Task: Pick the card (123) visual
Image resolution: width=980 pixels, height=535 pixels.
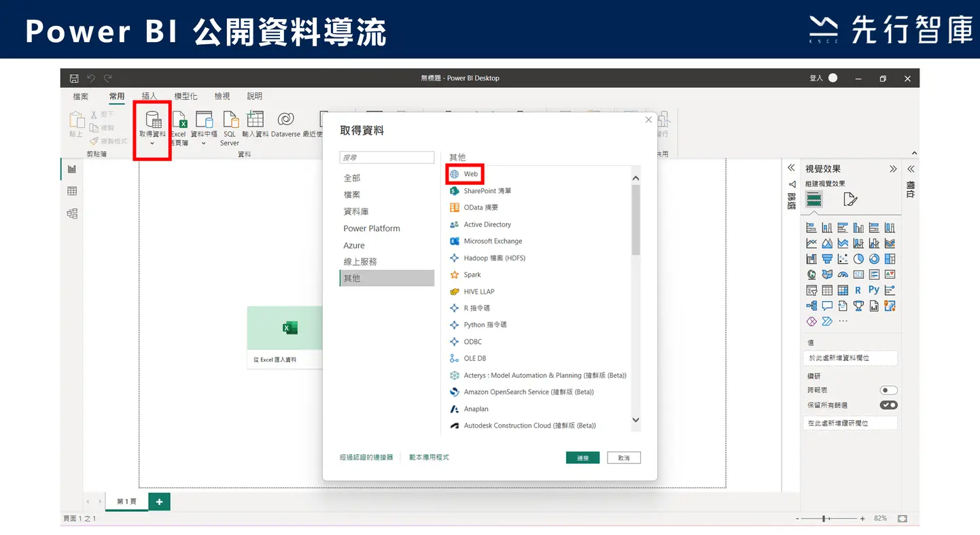Action: (858, 275)
